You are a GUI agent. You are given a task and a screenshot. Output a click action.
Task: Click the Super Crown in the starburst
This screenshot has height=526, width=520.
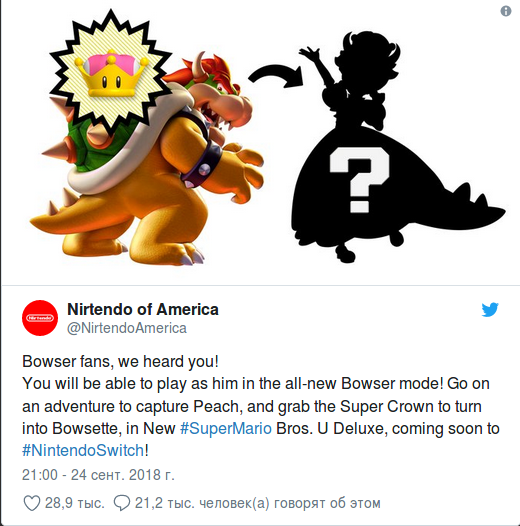coord(111,72)
